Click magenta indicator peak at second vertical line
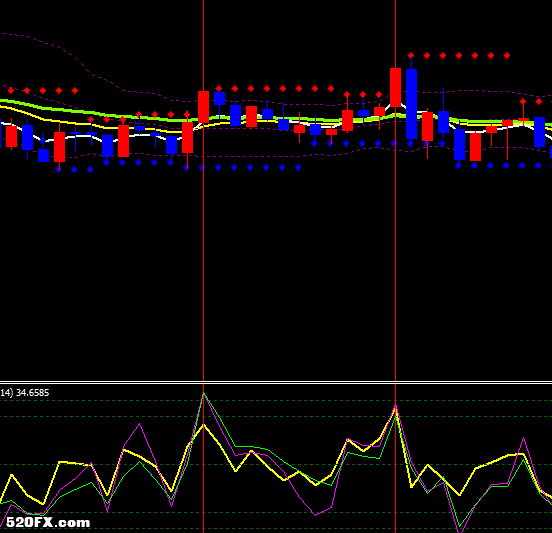The image size is (552, 533). click(396, 406)
